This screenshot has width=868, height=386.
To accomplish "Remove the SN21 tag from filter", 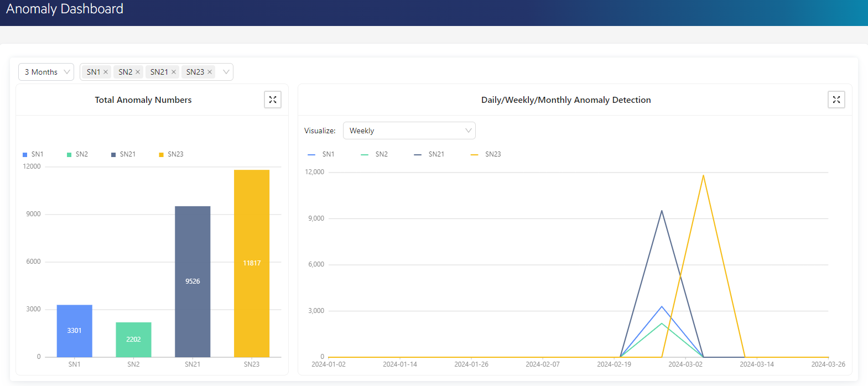I will (174, 72).
